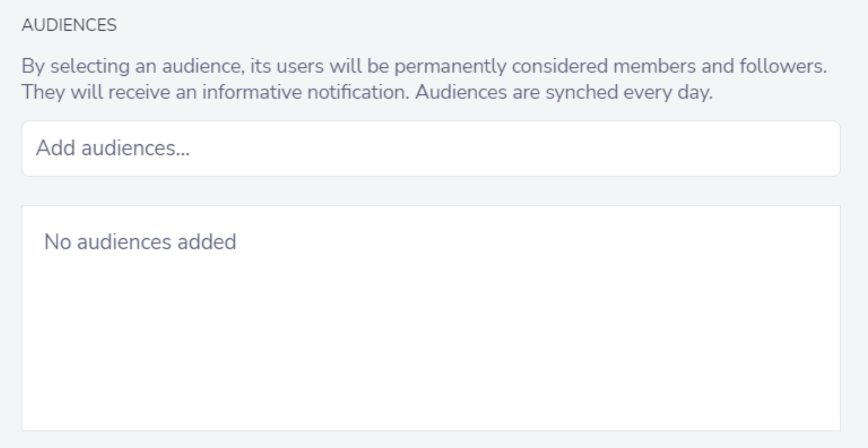Activate the audience search box
868x448 pixels.
coord(431,148)
